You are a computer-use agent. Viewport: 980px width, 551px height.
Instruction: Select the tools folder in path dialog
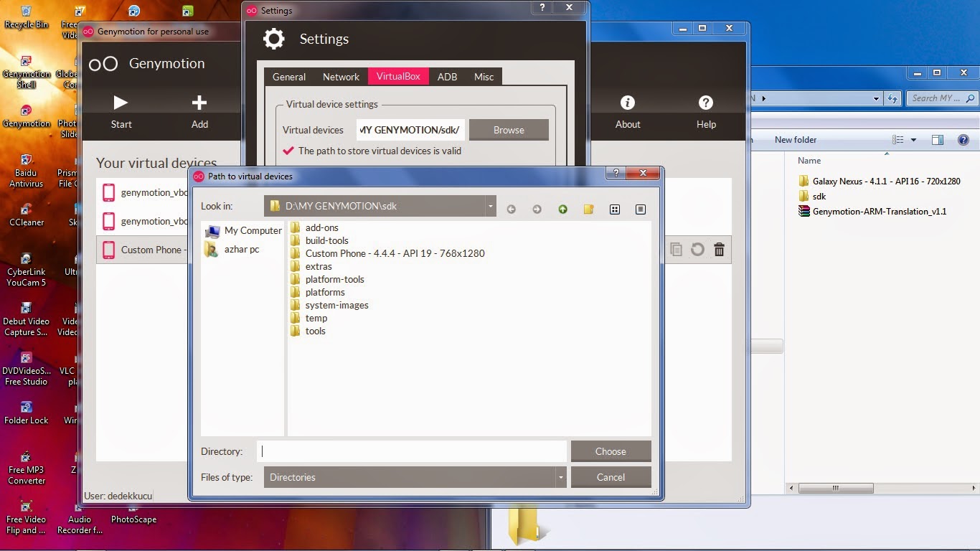(308, 331)
